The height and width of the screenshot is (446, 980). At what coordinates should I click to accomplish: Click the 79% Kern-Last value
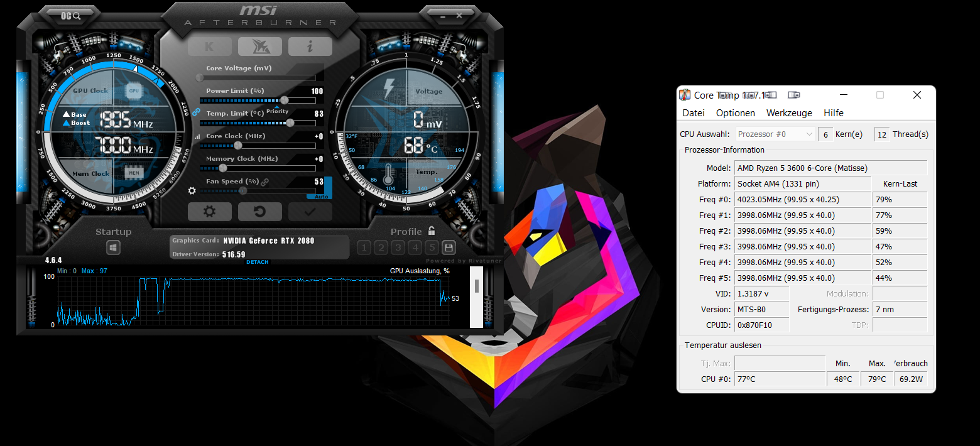pos(900,199)
